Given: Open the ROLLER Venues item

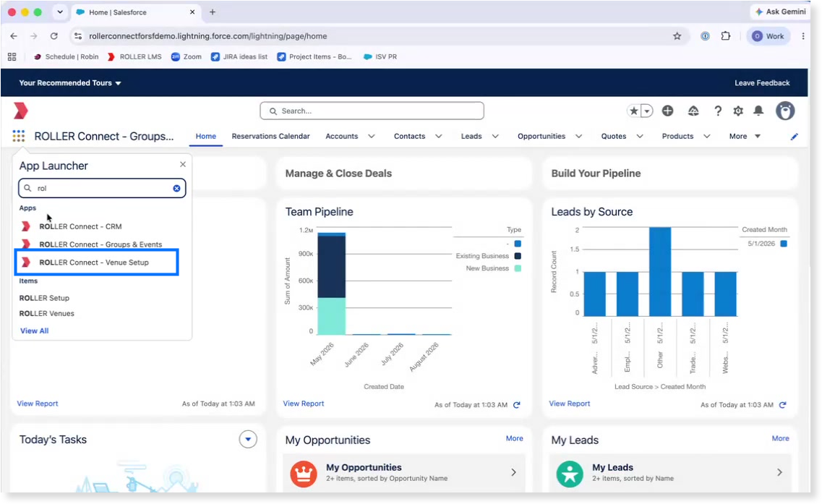Looking at the screenshot, I should coord(47,314).
